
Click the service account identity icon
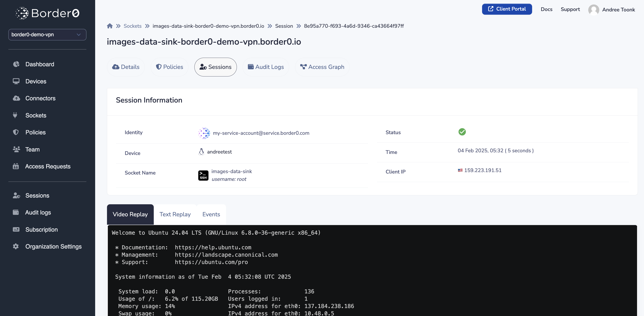pos(204,133)
